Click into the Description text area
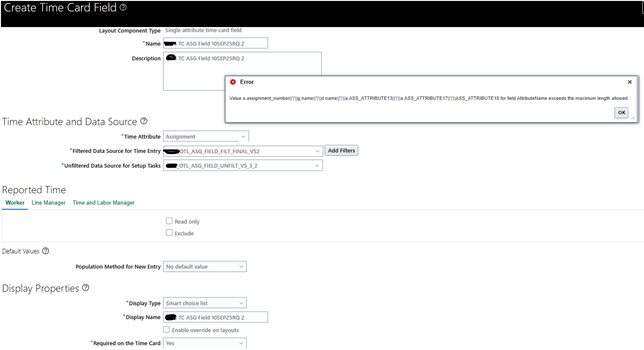The width and height of the screenshot is (644, 350). 242,71
